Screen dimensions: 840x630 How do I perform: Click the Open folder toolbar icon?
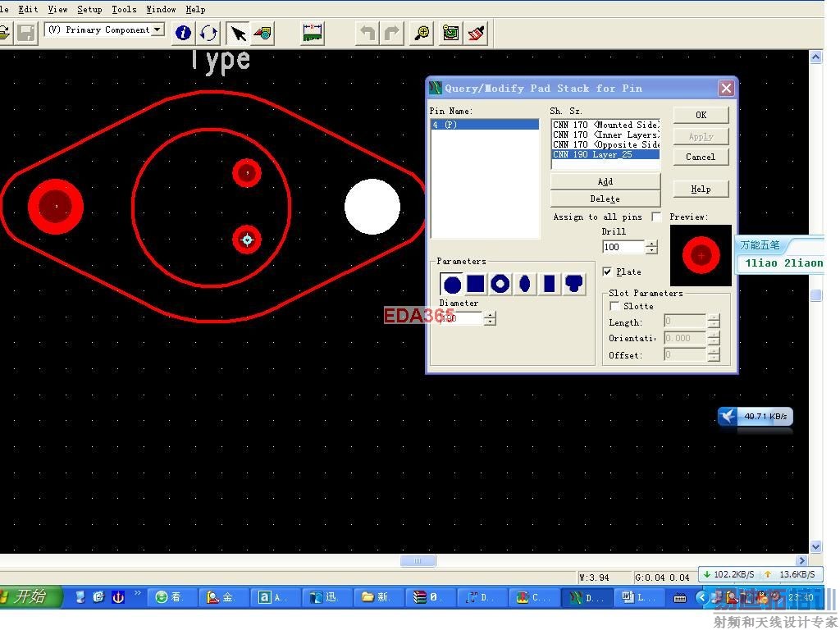4,33
